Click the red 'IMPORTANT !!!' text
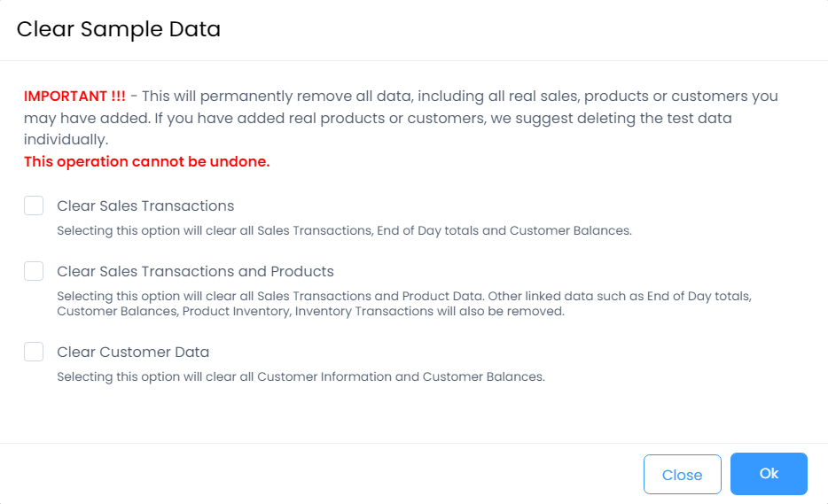The height and width of the screenshot is (504, 828). coord(74,96)
